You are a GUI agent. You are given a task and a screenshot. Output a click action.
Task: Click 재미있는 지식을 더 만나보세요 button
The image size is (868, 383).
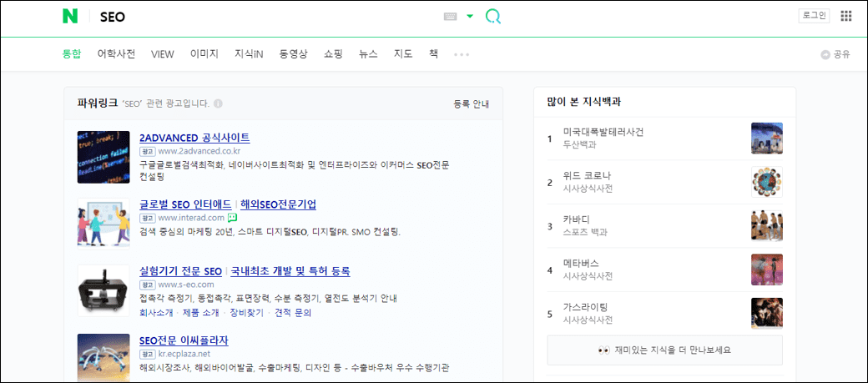[x=665, y=350]
